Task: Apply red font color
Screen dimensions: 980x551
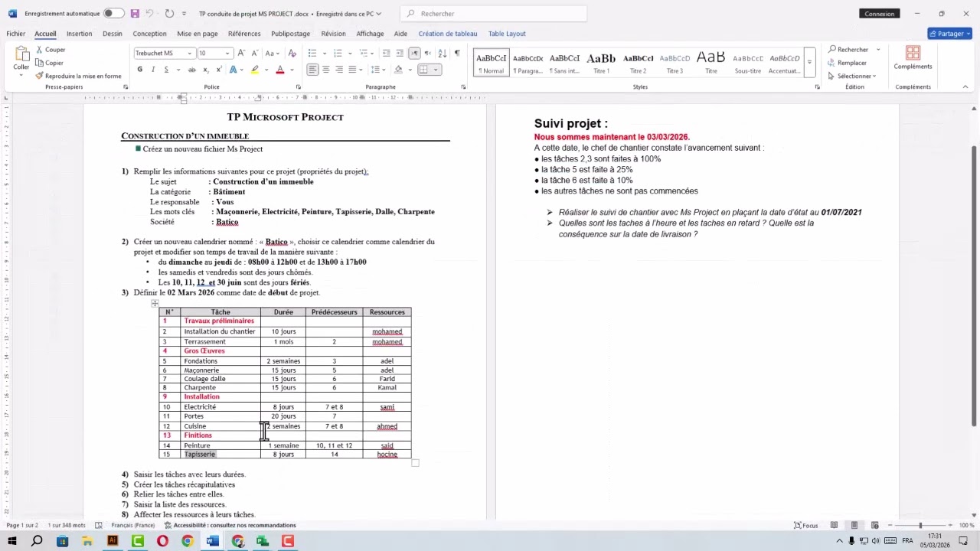Action: pyautogui.click(x=279, y=70)
